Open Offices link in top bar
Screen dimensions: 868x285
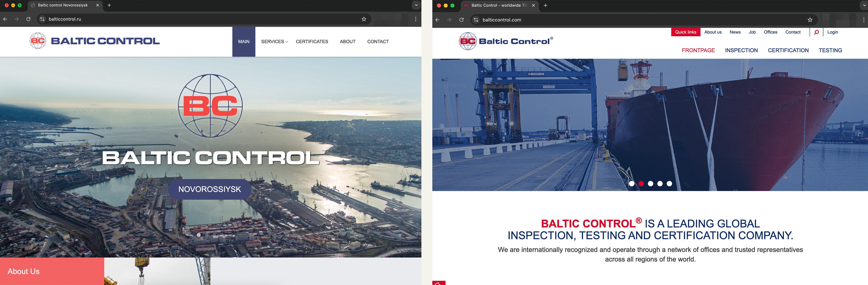click(x=770, y=32)
